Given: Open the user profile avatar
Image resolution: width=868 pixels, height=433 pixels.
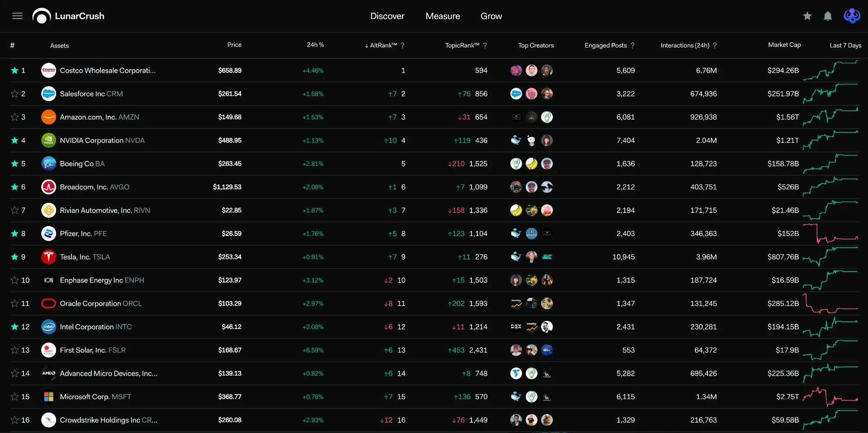Looking at the screenshot, I should [x=852, y=16].
